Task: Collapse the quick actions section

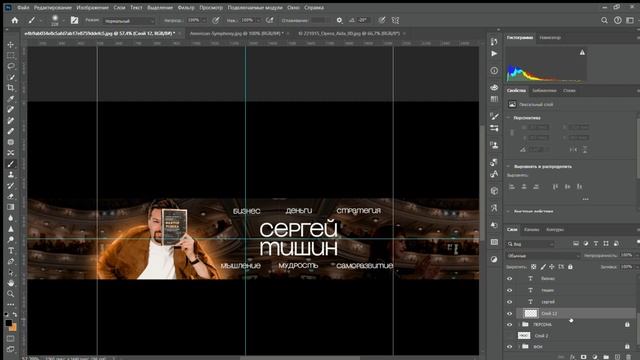Action: coord(509,211)
